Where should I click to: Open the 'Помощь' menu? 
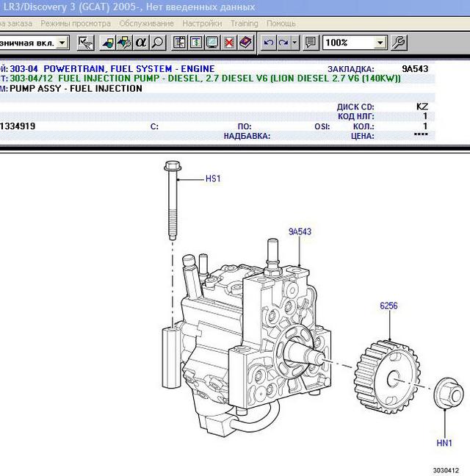coord(281,24)
